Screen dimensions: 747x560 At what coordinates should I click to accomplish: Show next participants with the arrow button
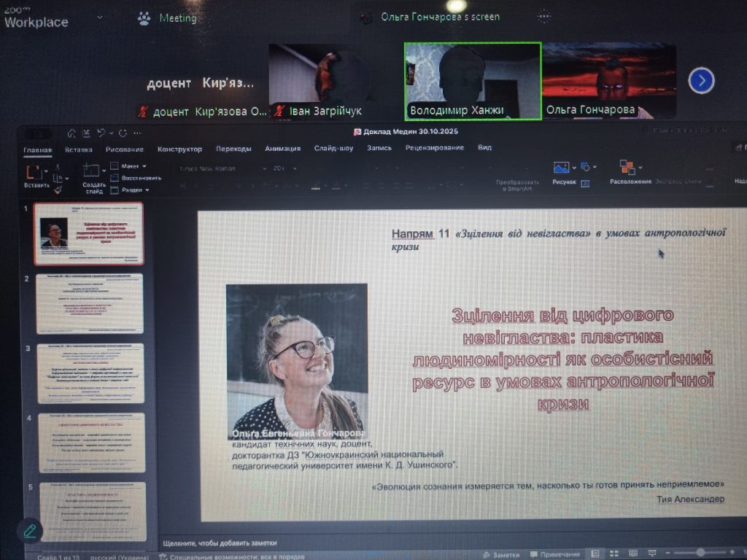pos(701,80)
